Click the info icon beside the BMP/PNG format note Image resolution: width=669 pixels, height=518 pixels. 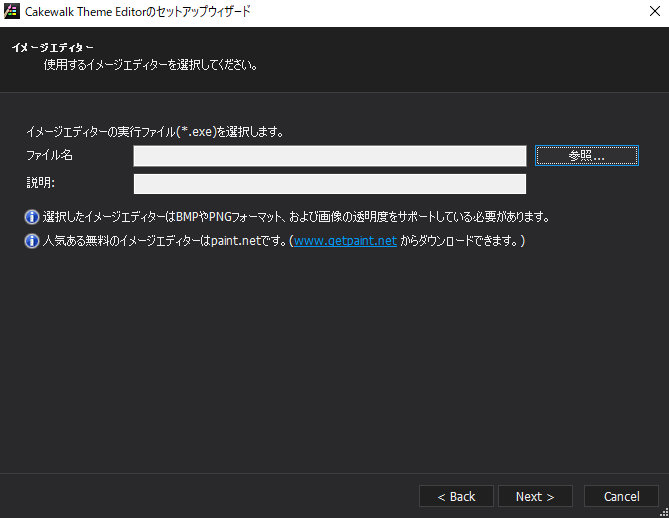coord(32,217)
